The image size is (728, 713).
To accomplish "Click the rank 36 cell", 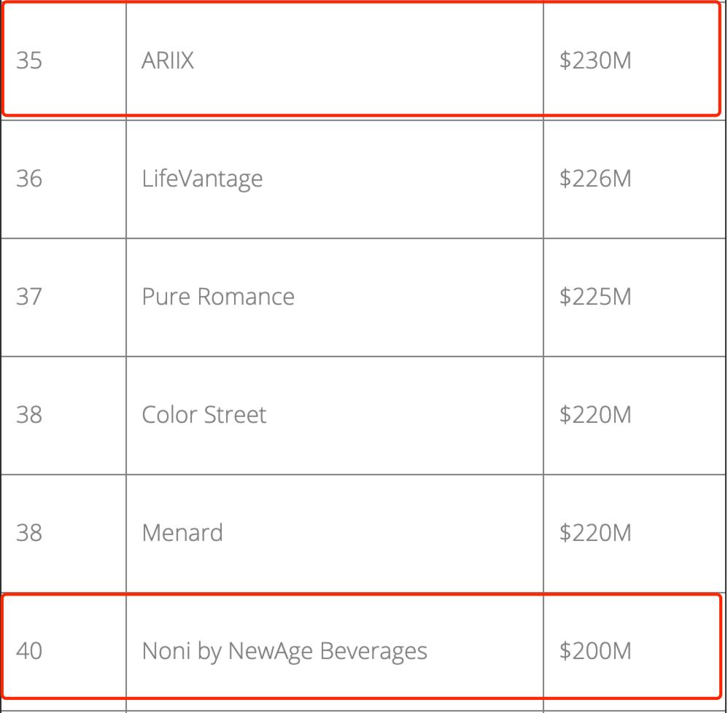I will click(29, 179).
